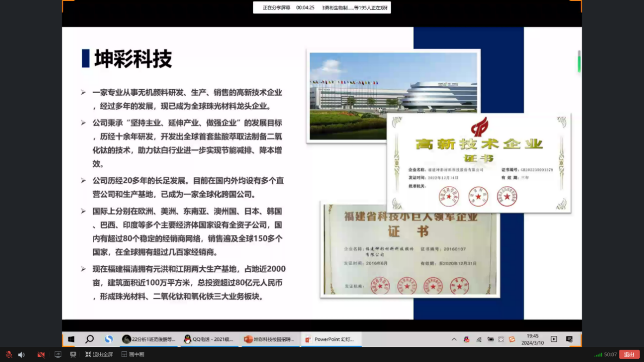Switch to 画中画 picture-in-picture mode
This screenshot has width=644, height=362.
coord(133,354)
